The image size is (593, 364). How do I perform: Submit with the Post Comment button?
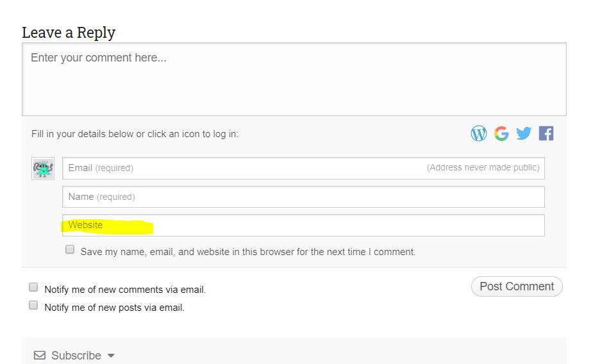coord(517,286)
